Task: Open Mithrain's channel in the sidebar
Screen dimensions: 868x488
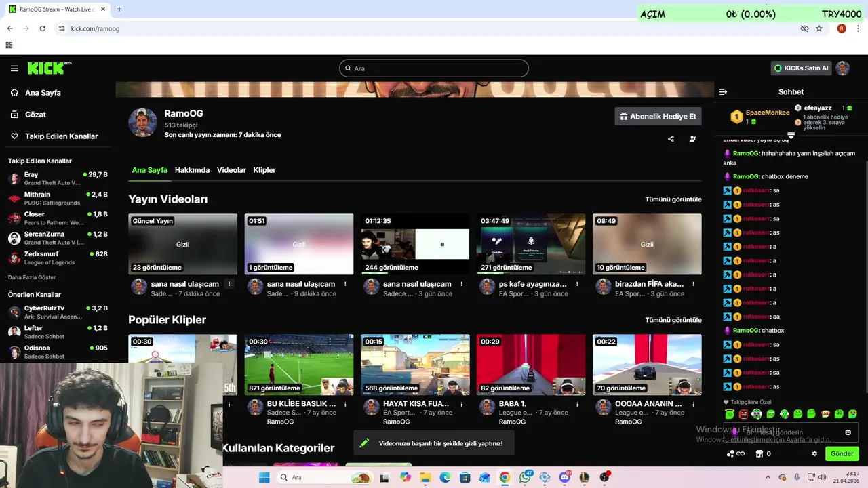Action: (58, 199)
